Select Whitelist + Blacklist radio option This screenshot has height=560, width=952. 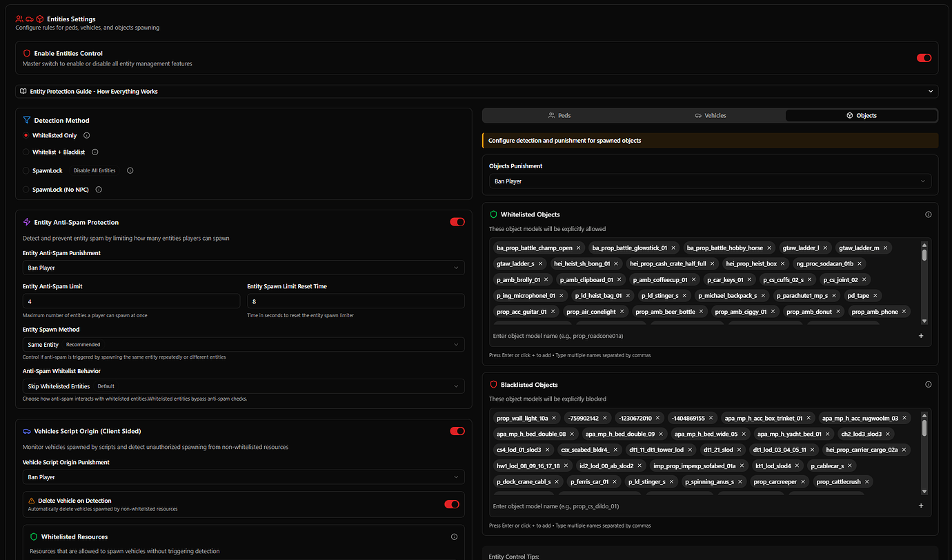26,152
